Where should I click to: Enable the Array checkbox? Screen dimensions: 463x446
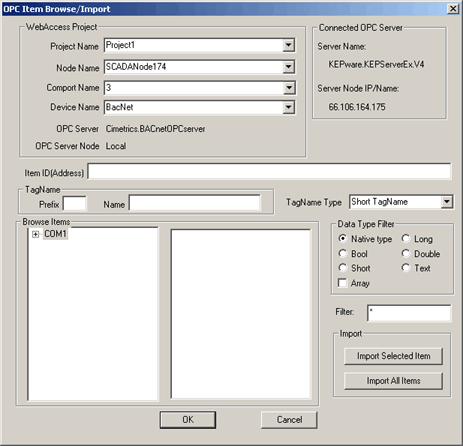[342, 283]
